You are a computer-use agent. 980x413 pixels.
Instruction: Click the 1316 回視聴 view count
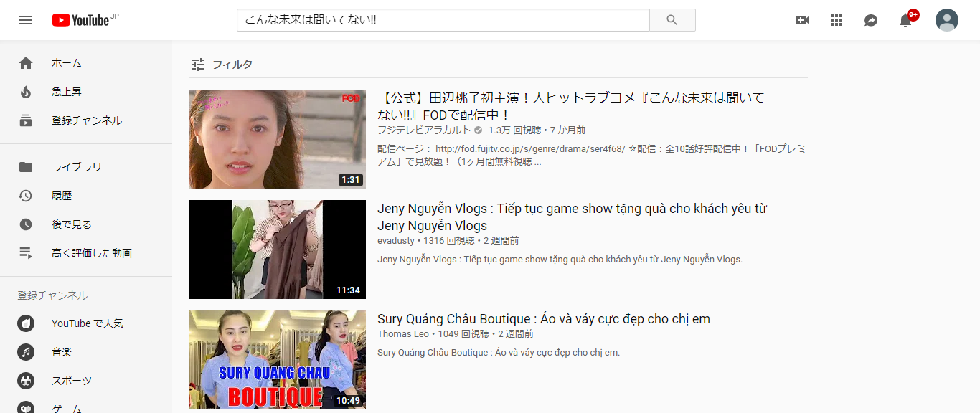448,241
